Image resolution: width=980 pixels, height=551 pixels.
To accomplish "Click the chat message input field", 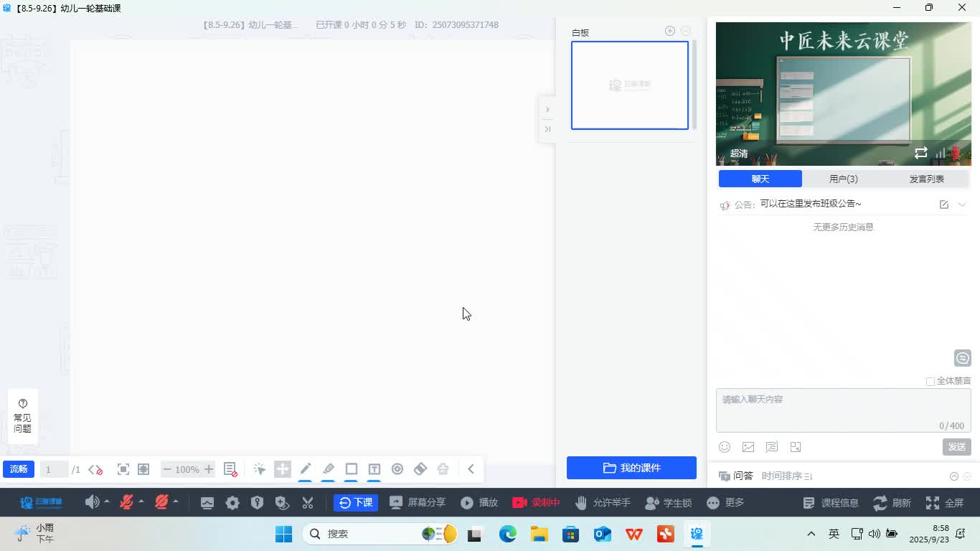I will [832, 408].
